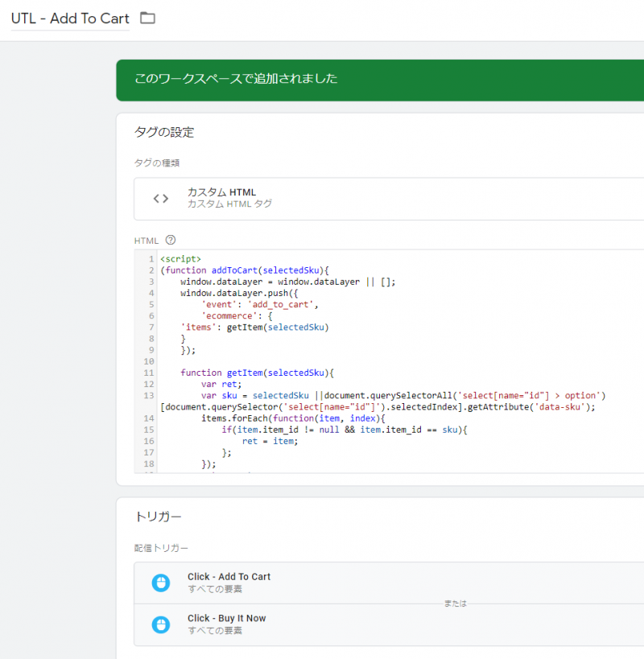Click the タグの設定 section heading
The image size is (644, 659).
click(164, 132)
